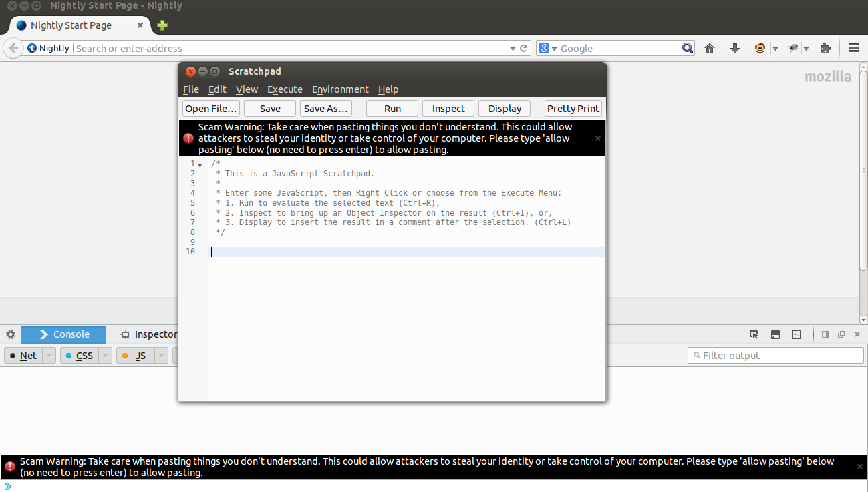Select the Nightly Start Page tab

pyautogui.click(x=80, y=25)
